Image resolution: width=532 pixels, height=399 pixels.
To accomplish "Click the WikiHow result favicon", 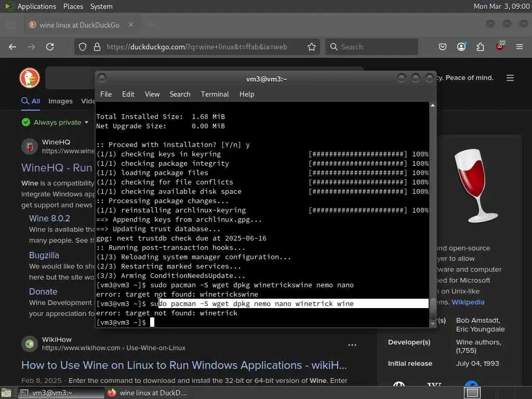I will tap(30, 344).
